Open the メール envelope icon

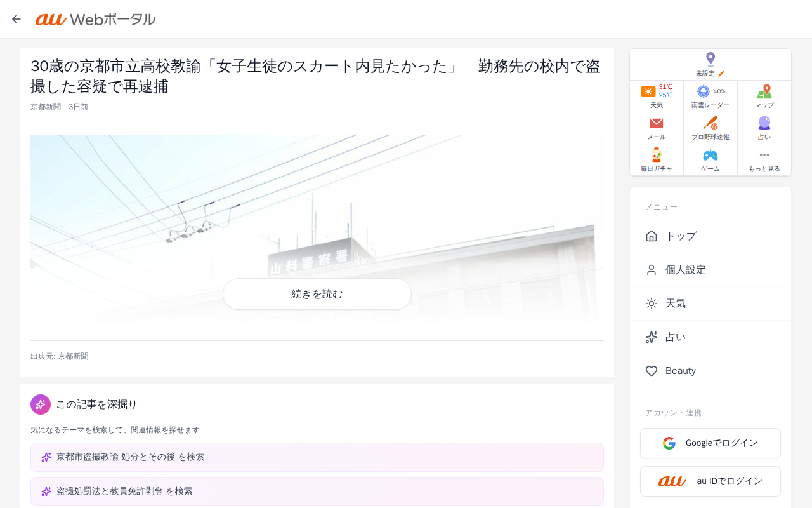[657, 123]
